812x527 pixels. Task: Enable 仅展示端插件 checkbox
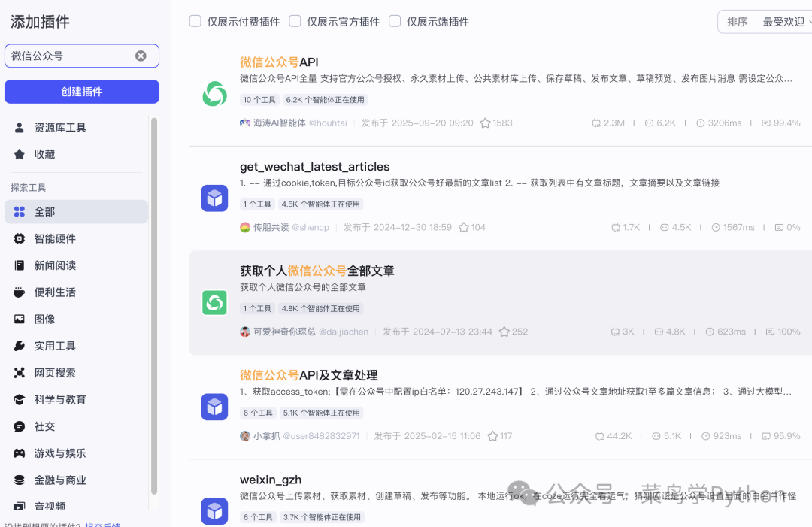click(395, 21)
